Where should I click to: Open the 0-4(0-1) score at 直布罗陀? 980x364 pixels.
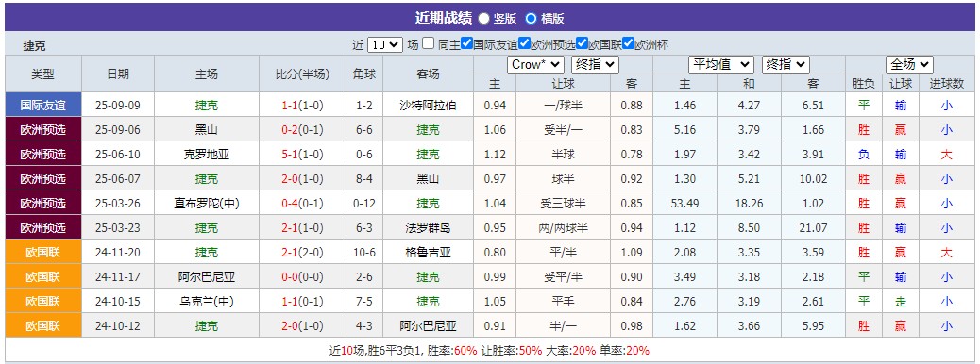(302, 204)
